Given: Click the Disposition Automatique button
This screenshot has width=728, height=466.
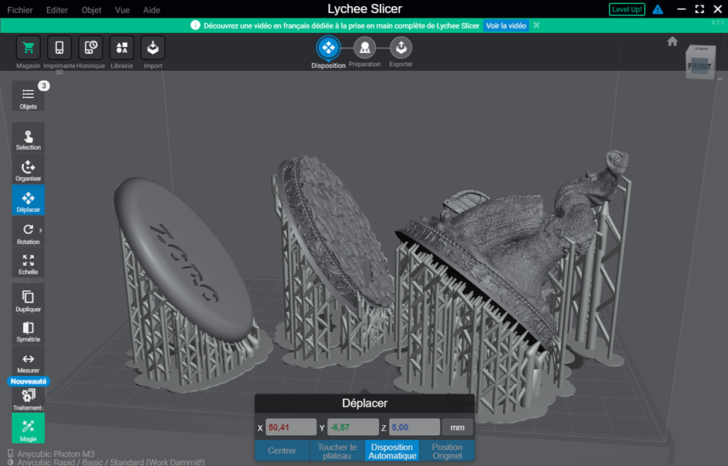Looking at the screenshot, I should point(392,451).
